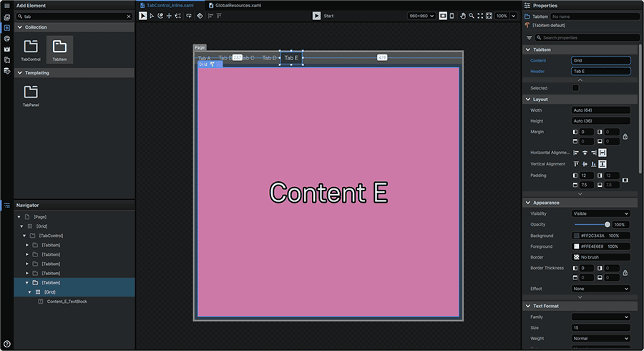The height and width of the screenshot is (351, 644).
Task: Toggle the Selected checkbox
Action: (575, 88)
